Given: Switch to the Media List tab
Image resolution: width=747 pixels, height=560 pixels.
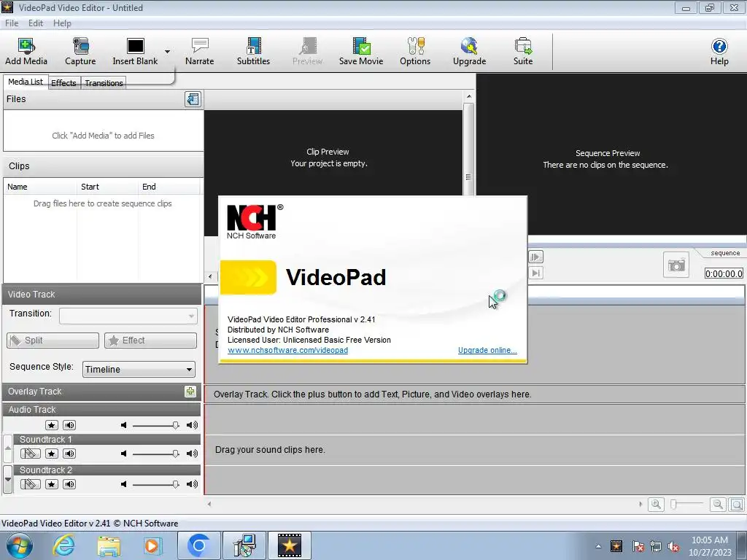Looking at the screenshot, I should [26, 82].
